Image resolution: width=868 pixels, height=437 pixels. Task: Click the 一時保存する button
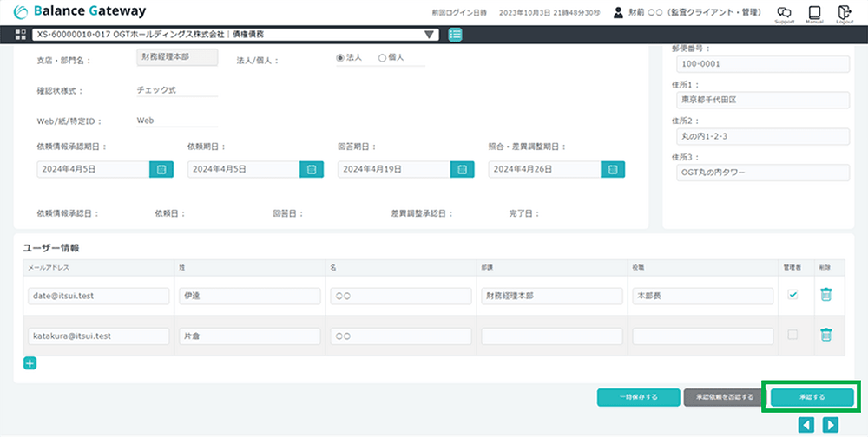point(638,397)
